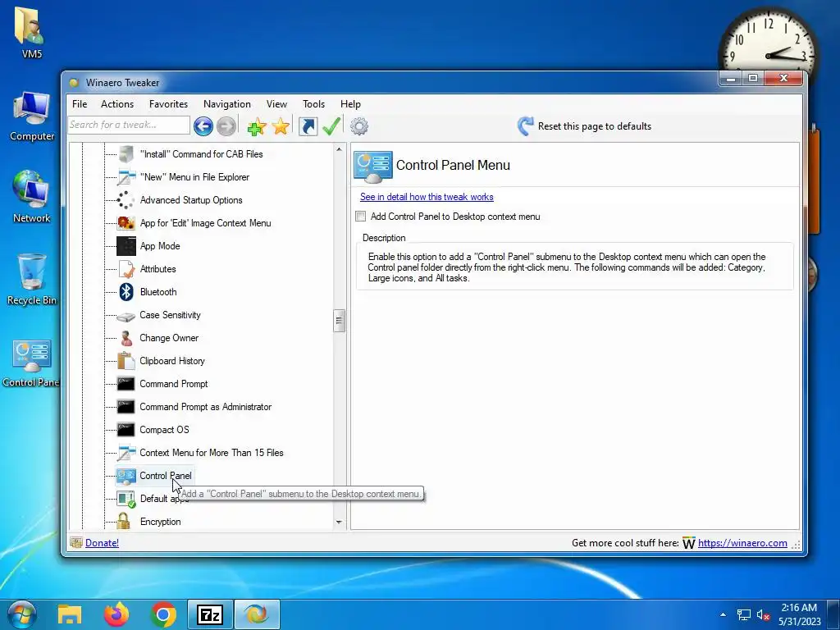
Task: Open the Favorites menu
Action: point(168,104)
